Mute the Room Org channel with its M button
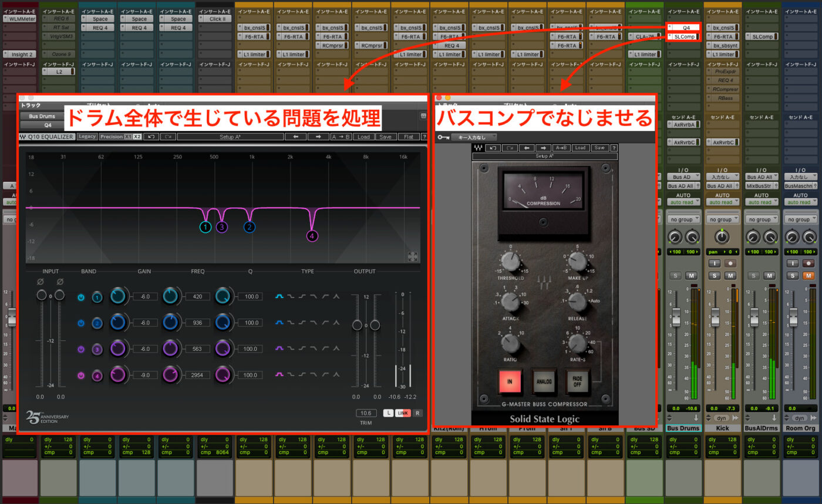822x504 pixels. coord(808,275)
